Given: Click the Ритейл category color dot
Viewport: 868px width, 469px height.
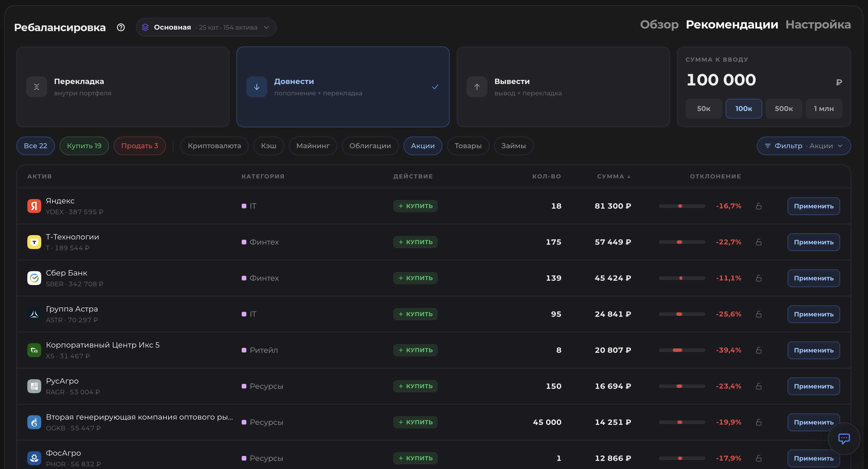Looking at the screenshot, I should [x=244, y=350].
